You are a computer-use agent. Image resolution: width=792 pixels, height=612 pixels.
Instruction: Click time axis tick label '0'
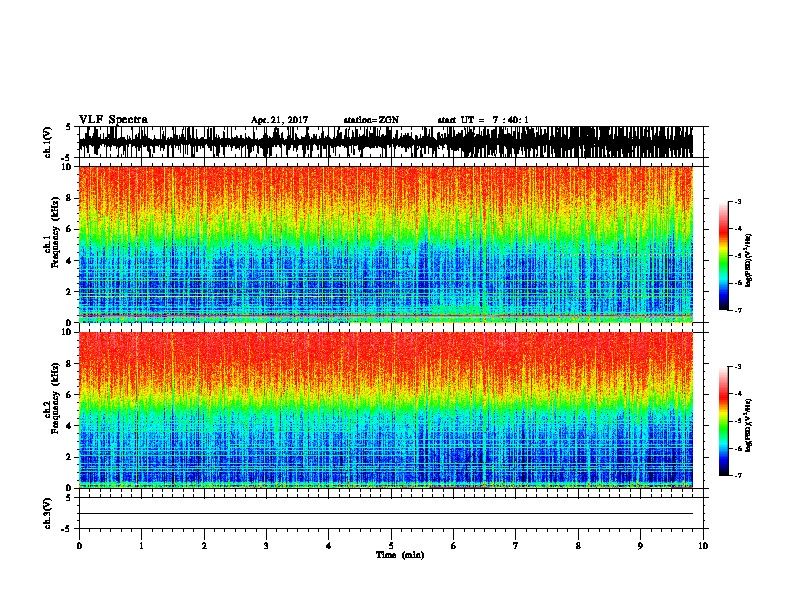(79, 546)
